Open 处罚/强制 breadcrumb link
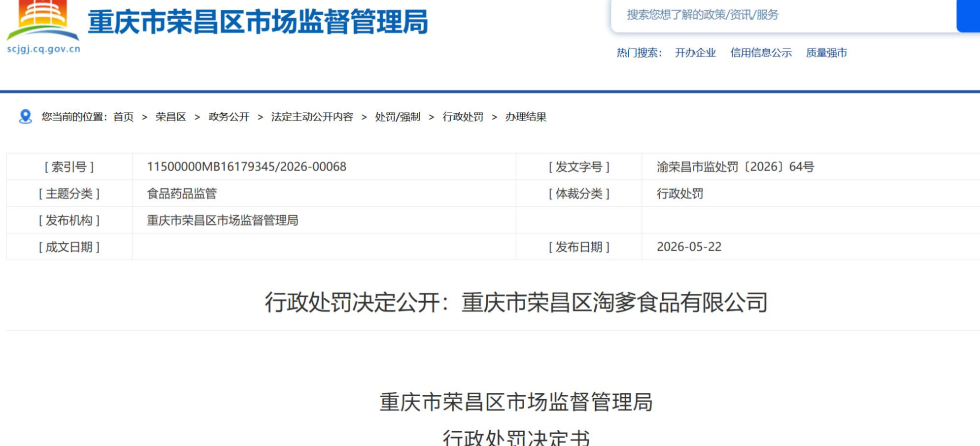980x446 pixels. coord(397,117)
